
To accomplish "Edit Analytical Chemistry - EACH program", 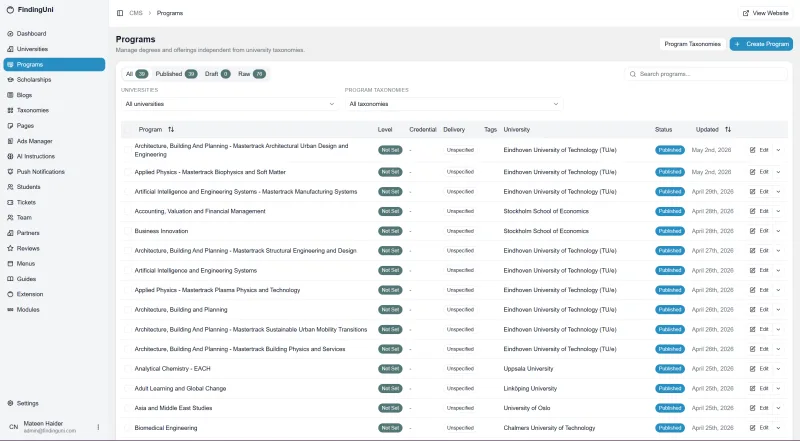I will 759,369.
